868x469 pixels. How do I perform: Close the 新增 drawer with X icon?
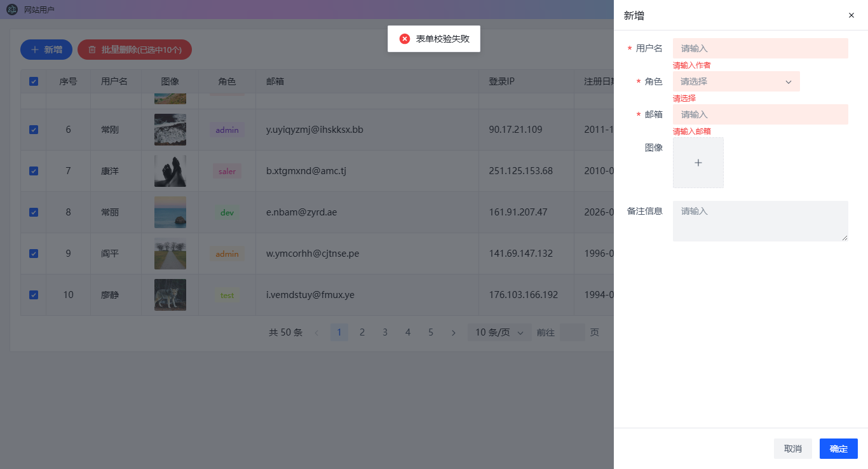coord(851,15)
